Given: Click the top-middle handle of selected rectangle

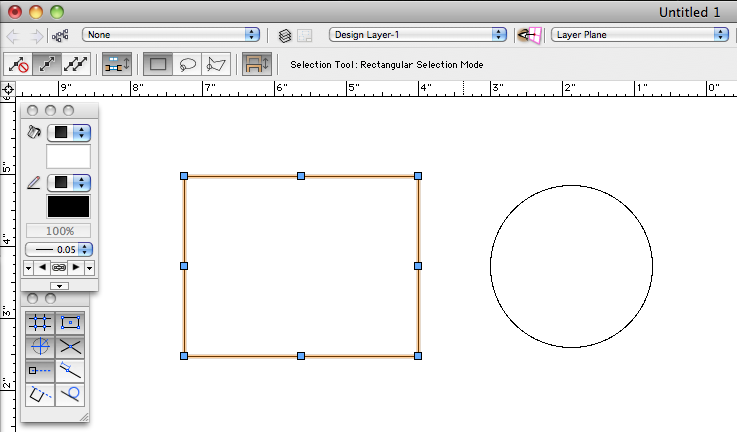Looking at the screenshot, I should pos(301,176).
